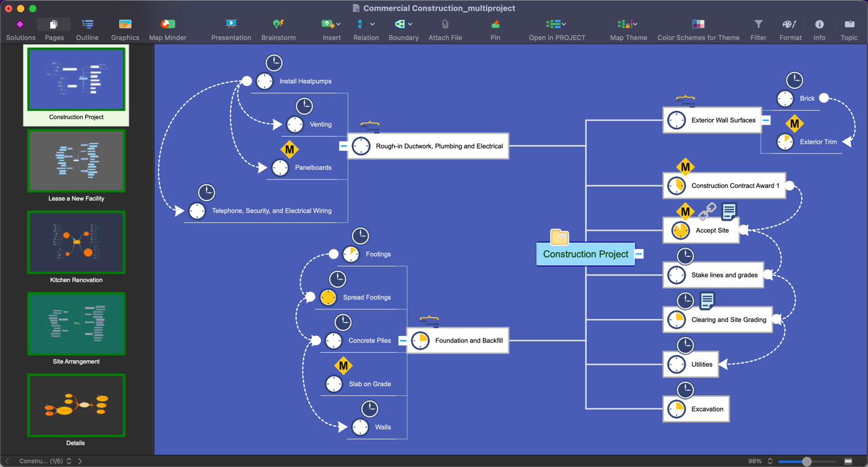Image resolution: width=868 pixels, height=467 pixels.
Task: Click milestone marker above Slab on Grade
Action: tap(343, 366)
